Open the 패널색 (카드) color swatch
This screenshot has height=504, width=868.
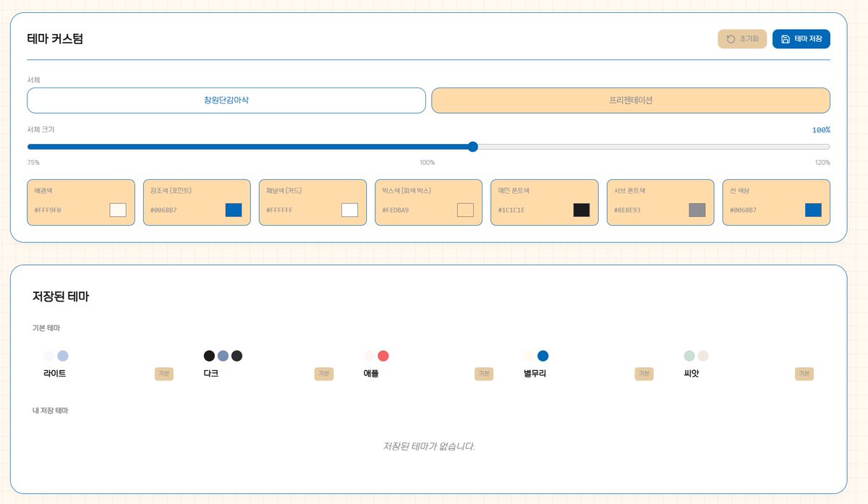(x=349, y=210)
